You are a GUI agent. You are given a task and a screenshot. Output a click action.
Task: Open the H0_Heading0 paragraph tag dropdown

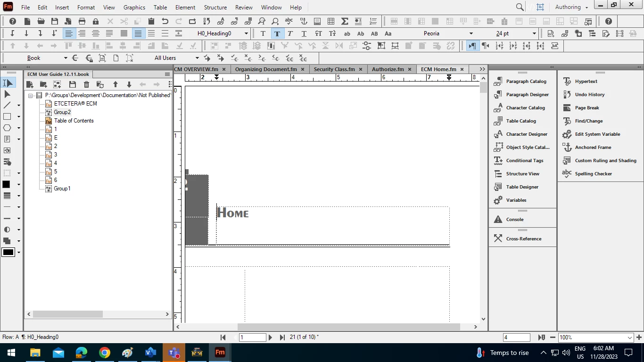246,33
